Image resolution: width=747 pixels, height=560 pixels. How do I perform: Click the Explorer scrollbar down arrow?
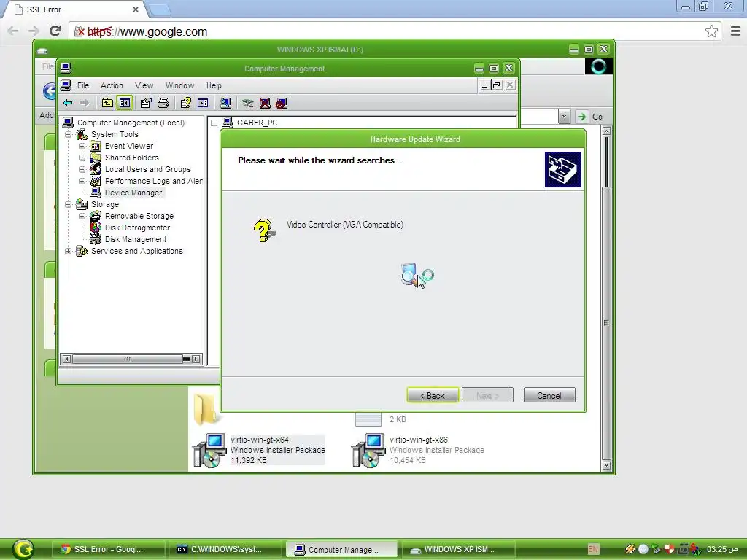pyautogui.click(x=606, y=465)
